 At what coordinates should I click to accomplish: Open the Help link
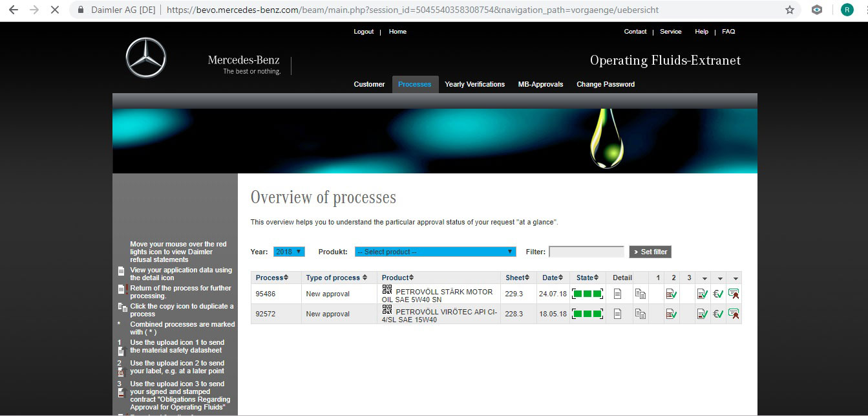pyautogui.click(x=701, y=32)
